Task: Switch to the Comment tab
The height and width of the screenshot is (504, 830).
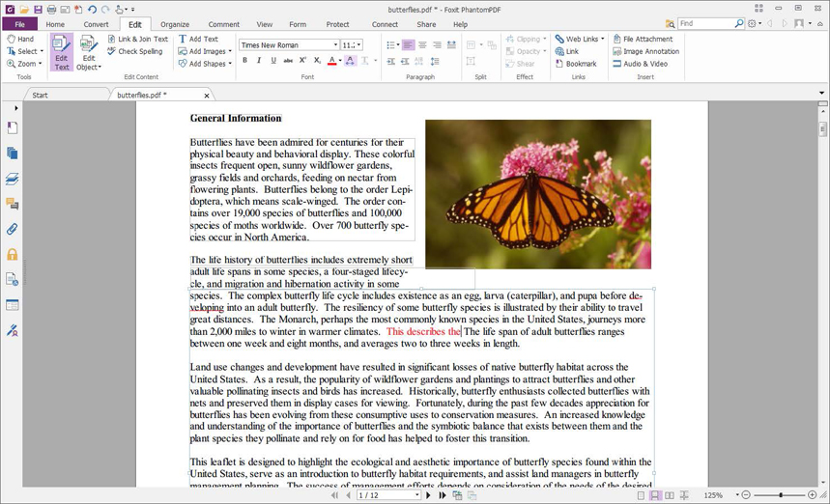Action: tap(223, 24)
